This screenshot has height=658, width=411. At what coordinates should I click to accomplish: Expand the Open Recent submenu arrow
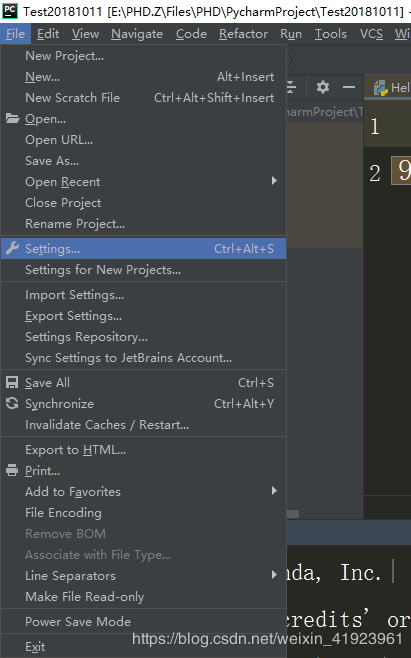274,181
